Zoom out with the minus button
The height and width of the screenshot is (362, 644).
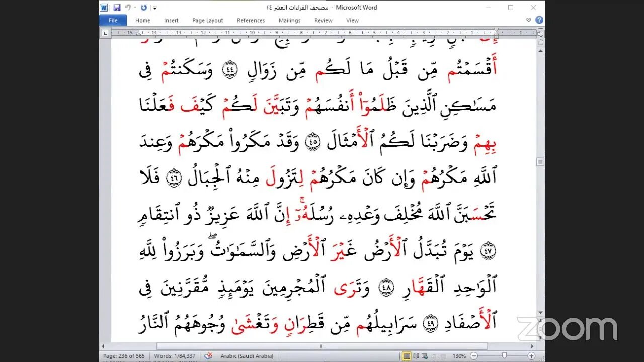(473, 356)
